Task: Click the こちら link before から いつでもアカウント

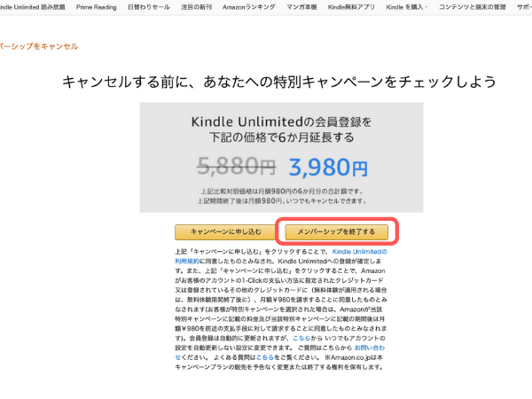Action: click(301, 338)
